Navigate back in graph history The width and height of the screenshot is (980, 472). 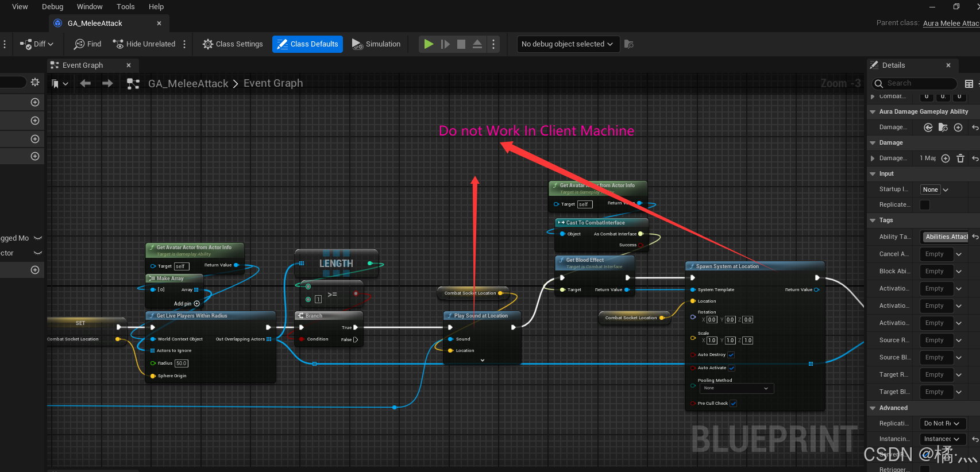pos(86,83)
